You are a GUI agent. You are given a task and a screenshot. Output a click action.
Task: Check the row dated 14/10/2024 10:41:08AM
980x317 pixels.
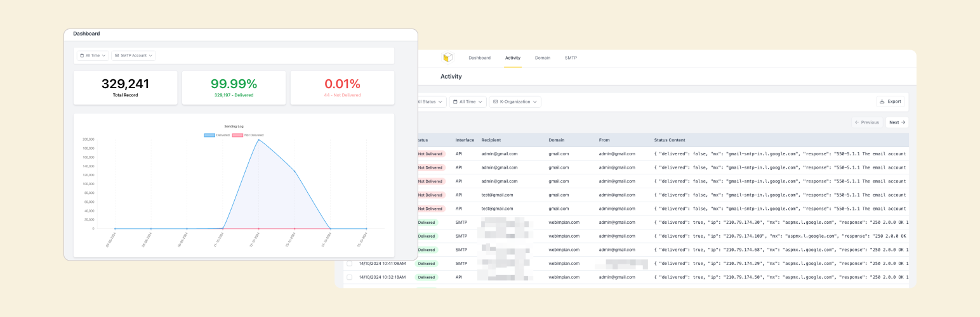pyautogui.click(x=349, y=263)
